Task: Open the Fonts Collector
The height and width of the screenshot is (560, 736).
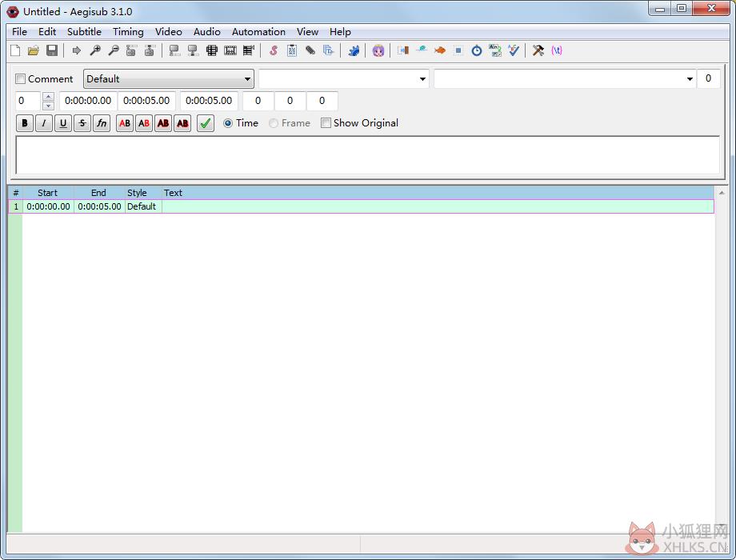Action: pos(328,50)
